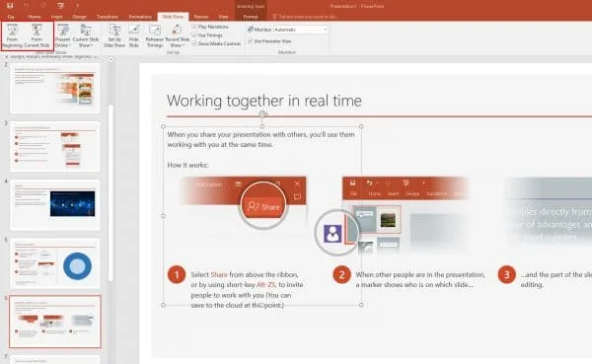Select slide 4 thumbnail with dark blue image

[x=55, y=204]
